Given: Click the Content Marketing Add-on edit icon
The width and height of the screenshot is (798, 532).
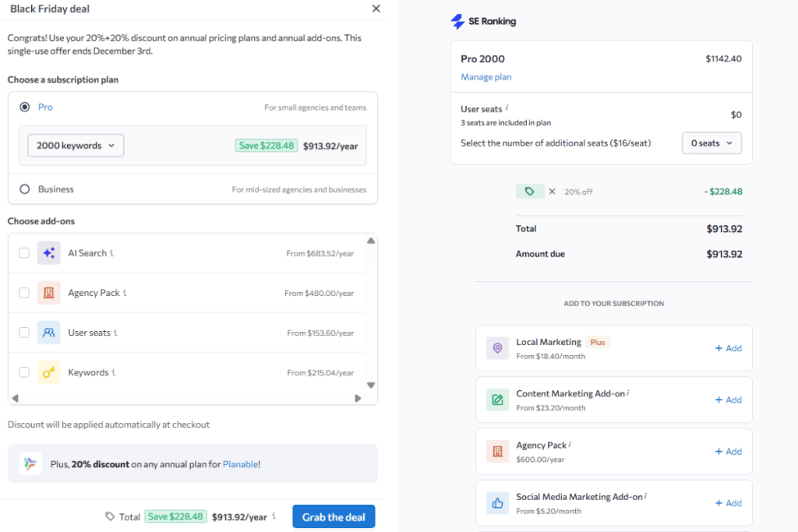Looking at the screenshot, I should (x=497, y=400).
